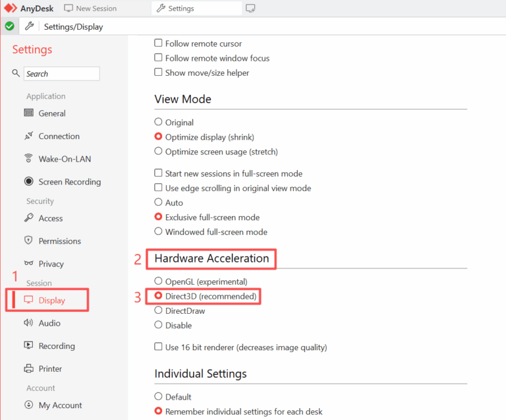Open the Access security settings
The height and width of the screenshot is (420, 506).
click(x=51, y=218)
